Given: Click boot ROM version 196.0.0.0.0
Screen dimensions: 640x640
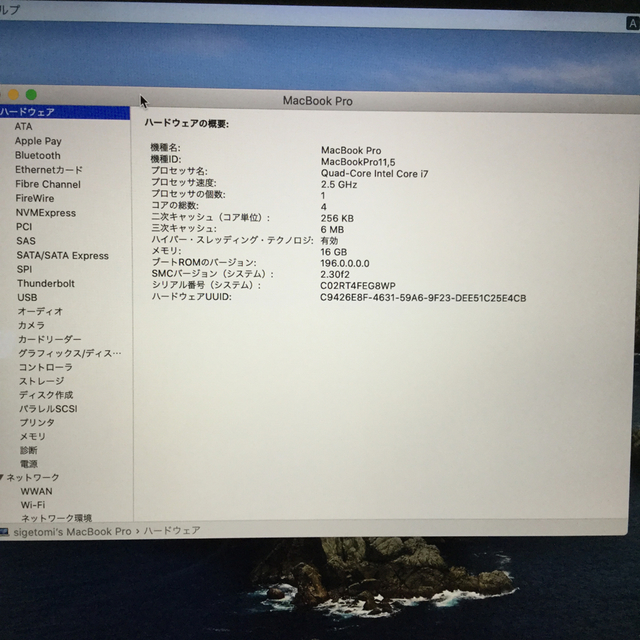Looking at the screenshot, I should (x=345, y=263).
